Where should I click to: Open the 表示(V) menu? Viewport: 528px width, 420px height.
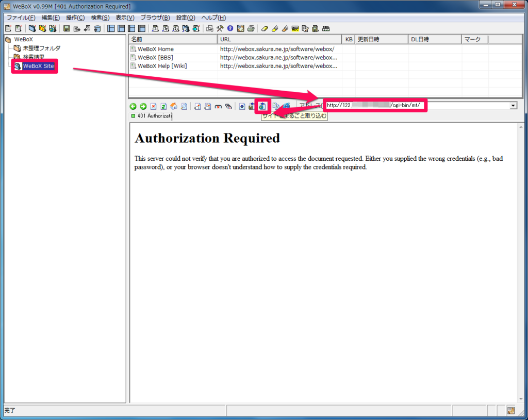point(125,18)
